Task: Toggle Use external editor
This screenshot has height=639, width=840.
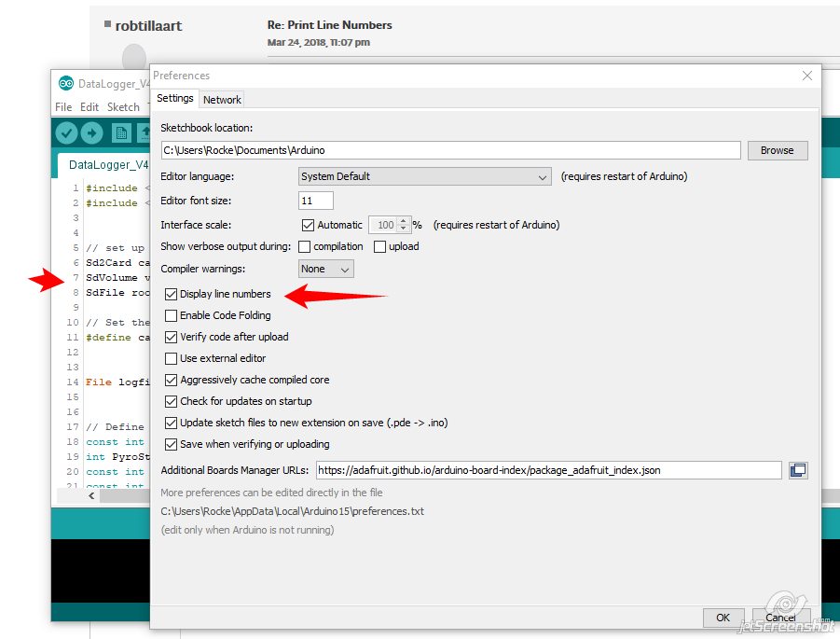Action: coord(171,358)
